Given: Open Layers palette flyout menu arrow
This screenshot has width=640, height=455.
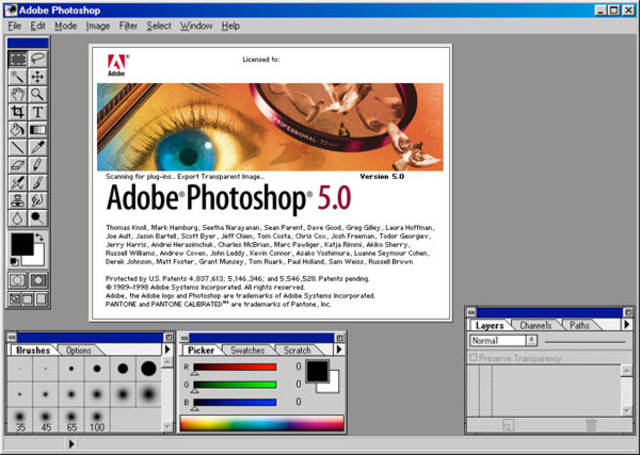Looking at the screenshot, I should 627,325.
